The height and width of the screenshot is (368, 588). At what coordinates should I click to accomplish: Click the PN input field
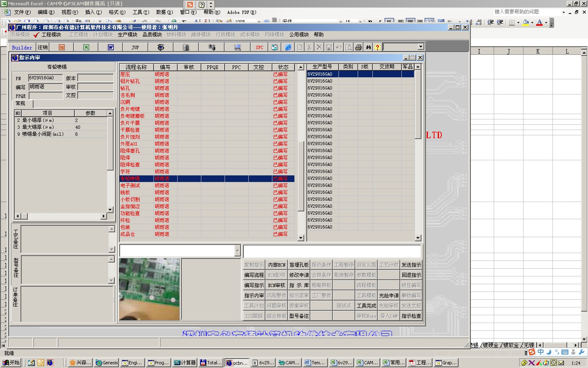(x=45, y=78)
